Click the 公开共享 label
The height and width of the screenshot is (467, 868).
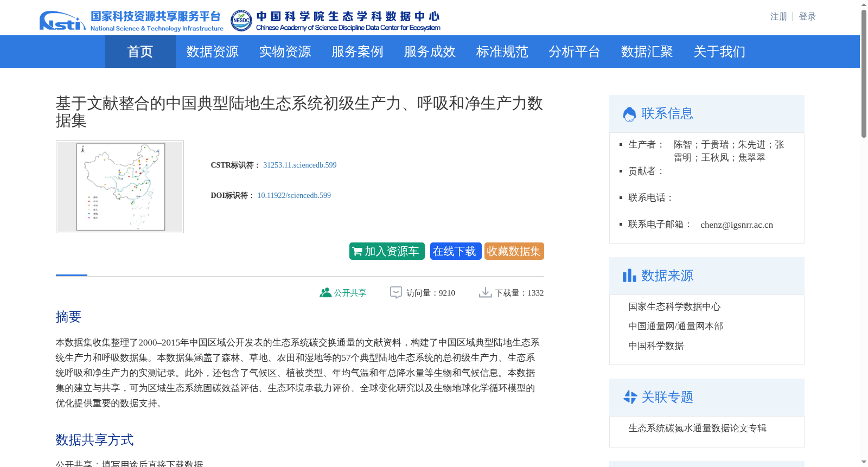pos(350,293)
